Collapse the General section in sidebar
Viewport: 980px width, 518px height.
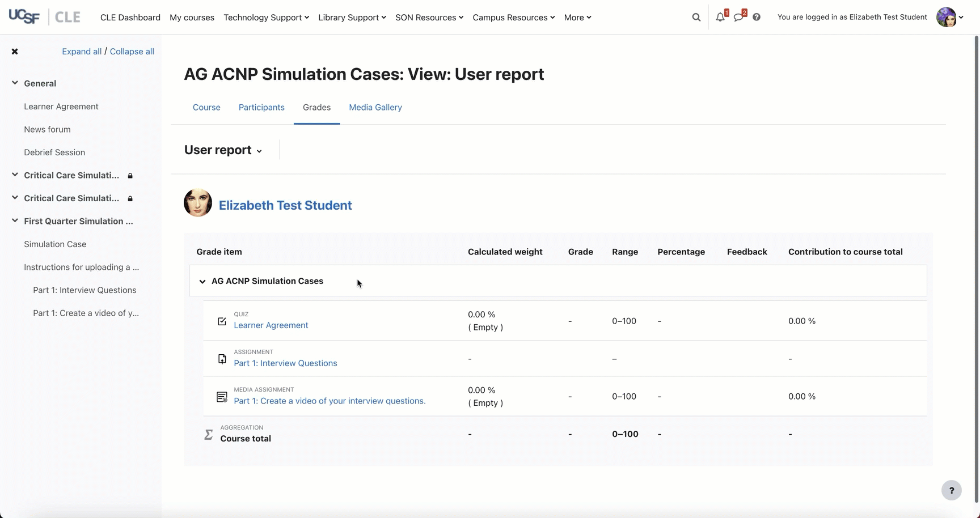(15, 83)
